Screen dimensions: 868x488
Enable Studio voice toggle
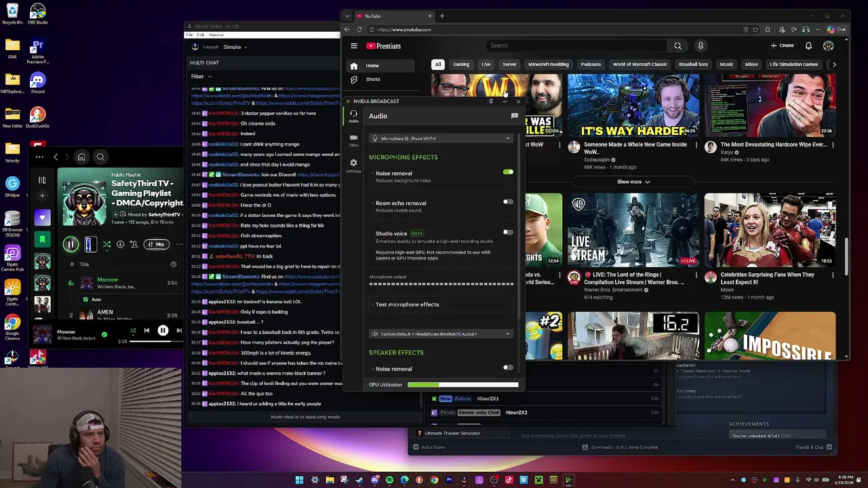tap(508, 232)
